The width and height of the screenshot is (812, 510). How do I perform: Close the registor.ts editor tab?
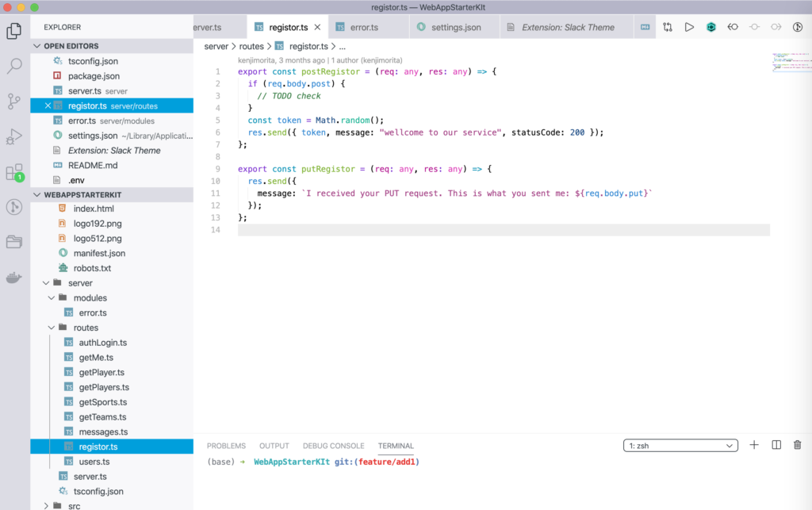click(x=317, y=26)
